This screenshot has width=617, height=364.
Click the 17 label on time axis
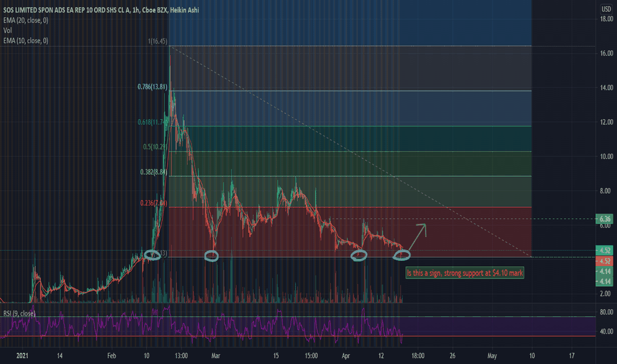click(x=572, y=356)
